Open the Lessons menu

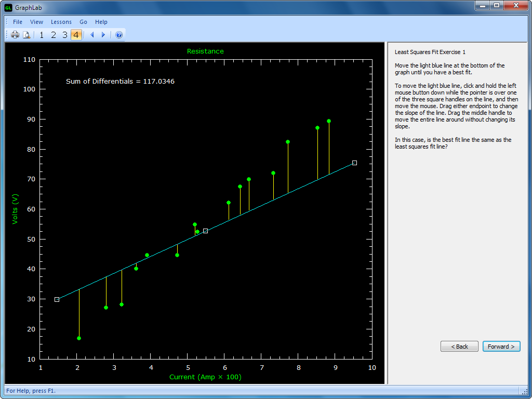[61, 22]
